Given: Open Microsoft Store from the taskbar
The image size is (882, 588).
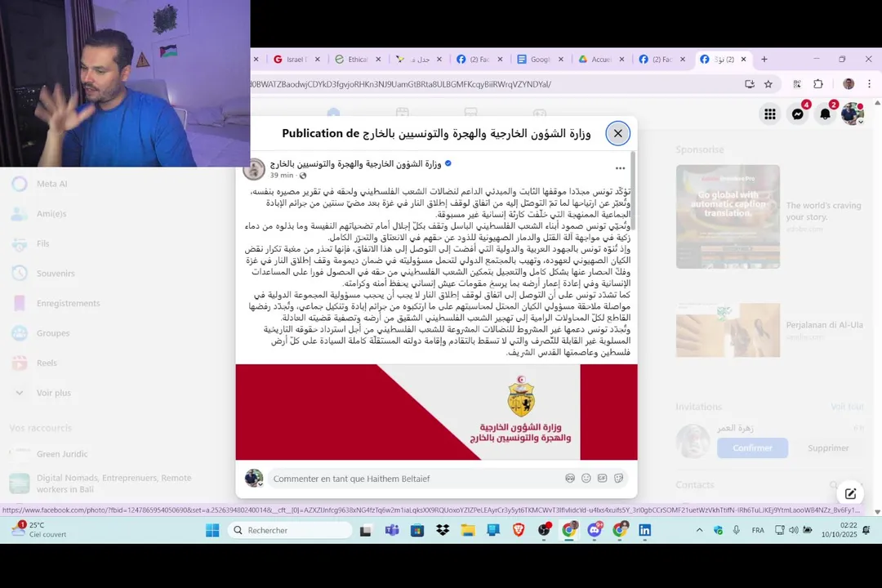Looking at the screenshot, I should point(416,530).
